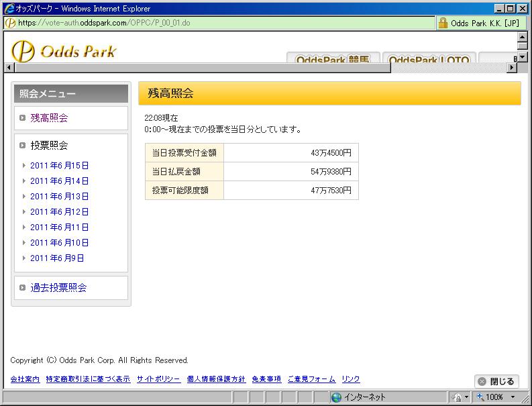The height and width of the screenshot is (406, 532).
Task: Open vote history for 2011年6月15日
Action: 60,166
